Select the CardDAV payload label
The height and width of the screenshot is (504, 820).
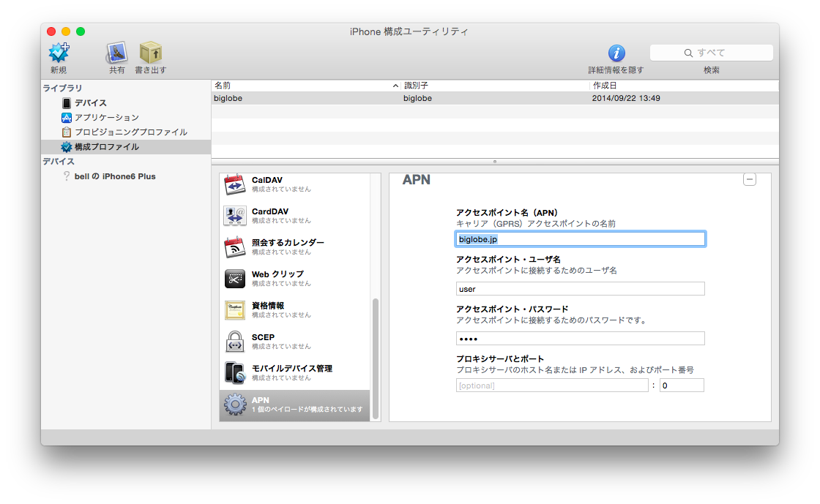[270, 211]
